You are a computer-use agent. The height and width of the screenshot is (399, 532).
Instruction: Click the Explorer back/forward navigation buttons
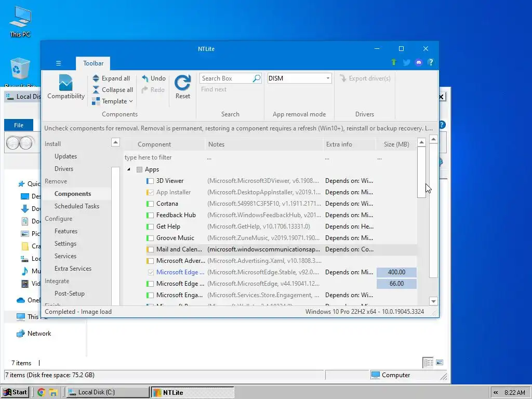(x=20, y=143)
